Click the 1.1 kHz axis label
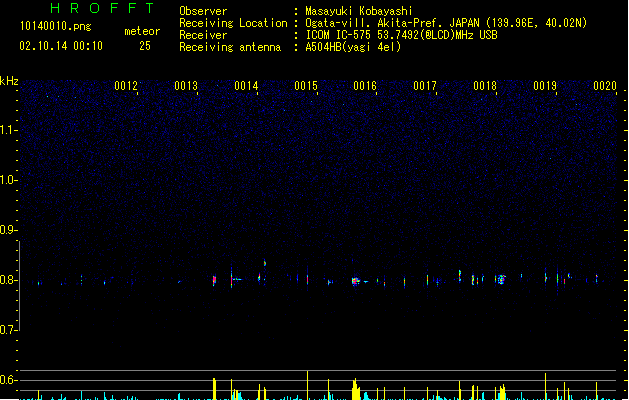 [x=8, y=130]
